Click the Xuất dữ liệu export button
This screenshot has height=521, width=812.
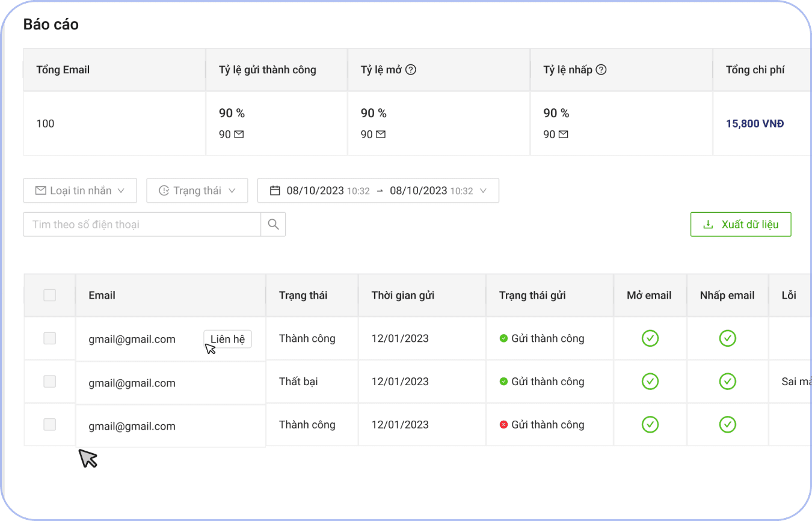tap(740, 224)
